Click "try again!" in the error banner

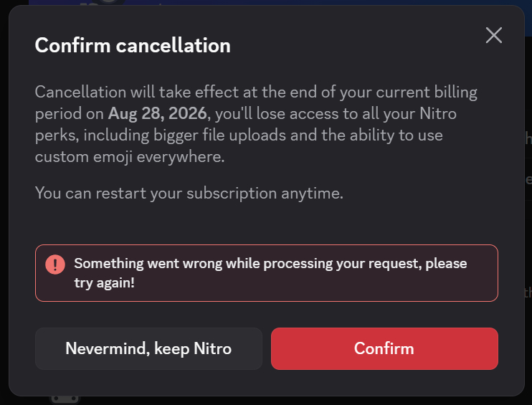pyautogui.click(x=104, y=283)
